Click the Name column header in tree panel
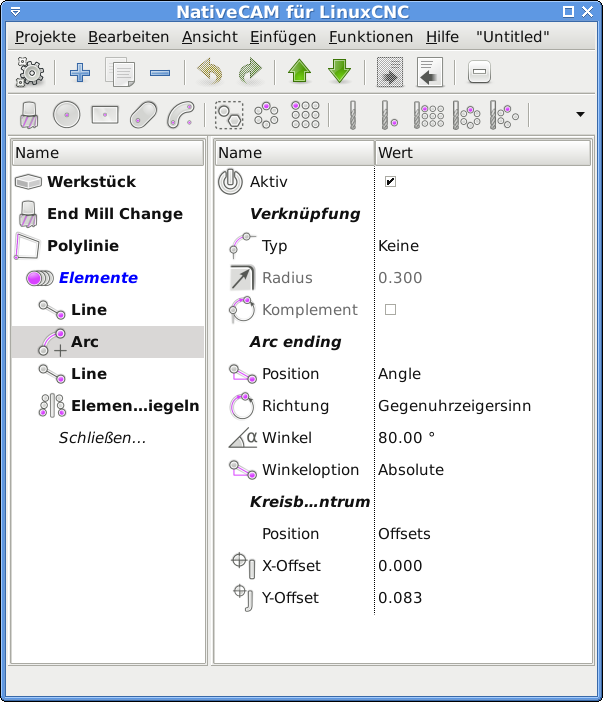Screen dimensions: 603x702 [107, 153]
